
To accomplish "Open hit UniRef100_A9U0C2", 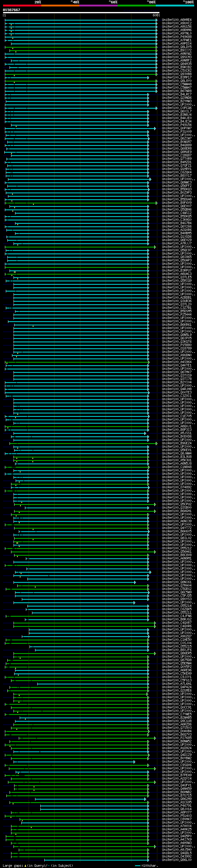I will click(177, 23).
